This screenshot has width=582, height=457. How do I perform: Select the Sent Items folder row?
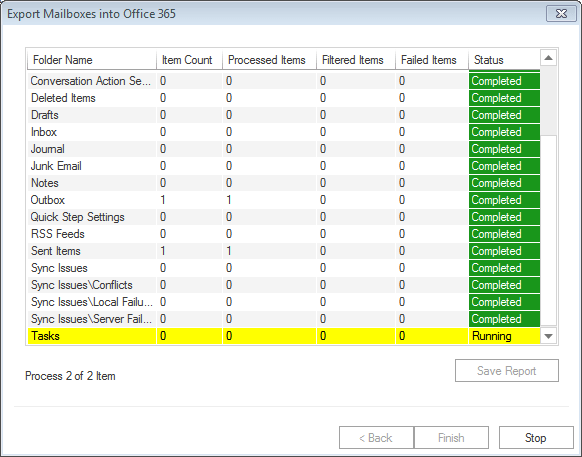click(x=284, y=251)
